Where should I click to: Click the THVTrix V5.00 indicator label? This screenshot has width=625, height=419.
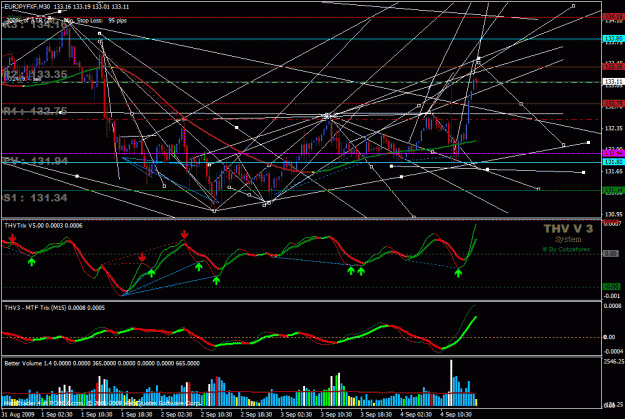tap(43, 226)
